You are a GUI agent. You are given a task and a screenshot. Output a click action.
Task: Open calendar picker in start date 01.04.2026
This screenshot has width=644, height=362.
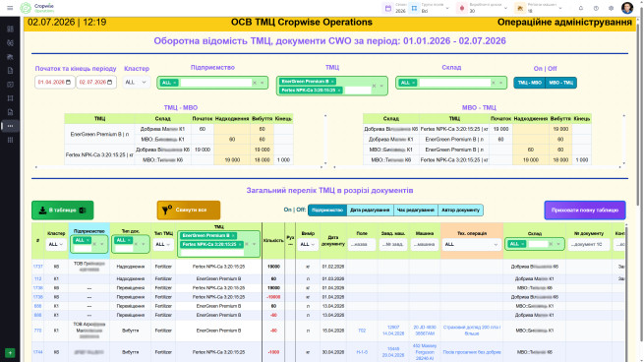click(68, 83)
